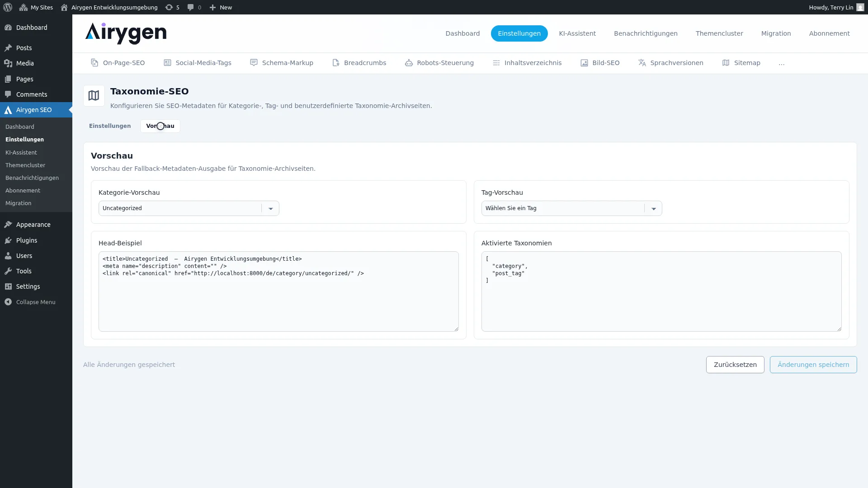Open the Tag-Vorschau dropdown Wählen Sie ein Tag

pos(571,208)
